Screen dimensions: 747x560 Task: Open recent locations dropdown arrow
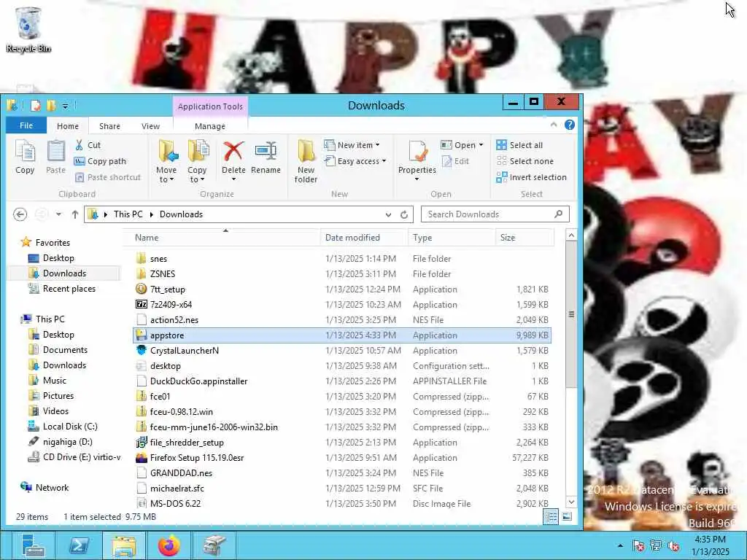point(58,214)
